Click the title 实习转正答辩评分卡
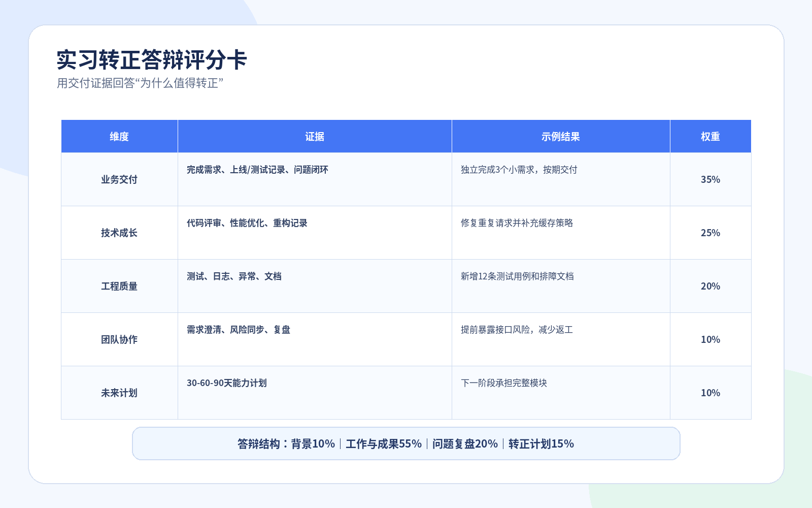812x508 pixels. (x=151, y=60)
